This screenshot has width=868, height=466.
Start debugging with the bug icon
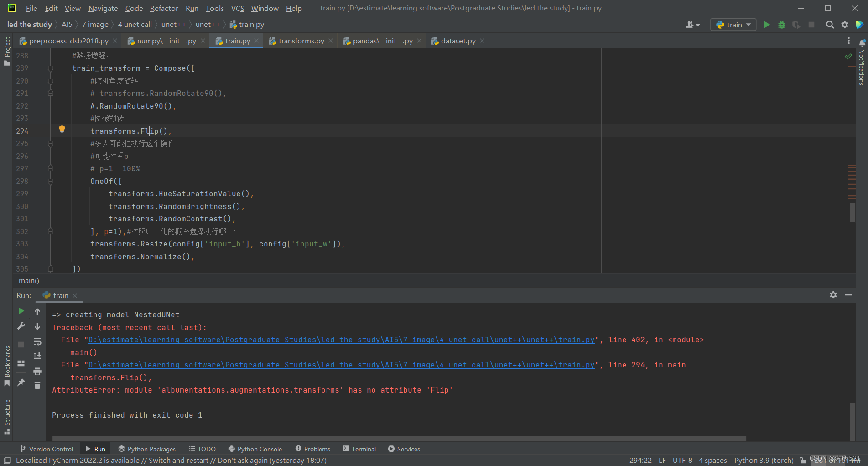pos(781,25)
